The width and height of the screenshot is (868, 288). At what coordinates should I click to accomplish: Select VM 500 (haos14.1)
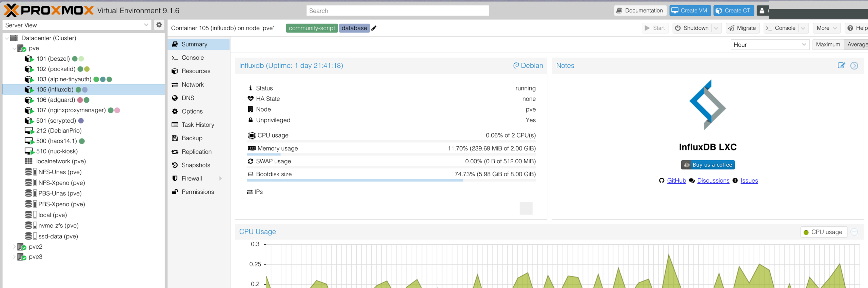[x=56, y=141]
